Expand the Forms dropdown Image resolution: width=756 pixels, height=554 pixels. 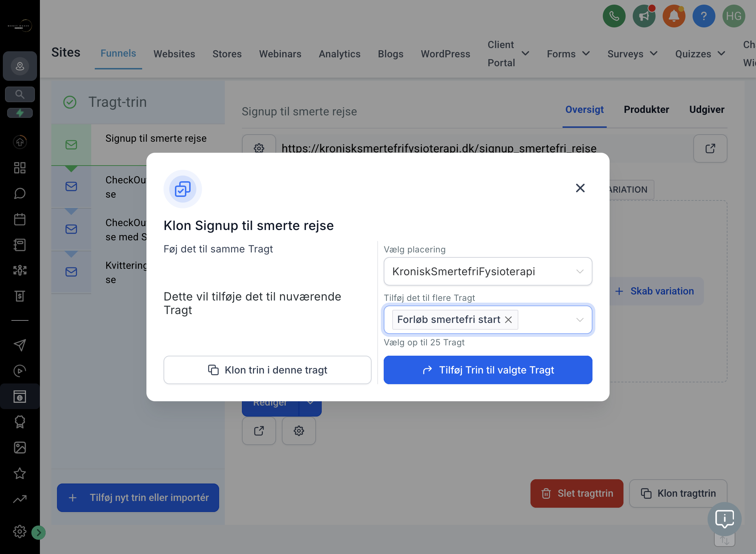pos(568,54)
